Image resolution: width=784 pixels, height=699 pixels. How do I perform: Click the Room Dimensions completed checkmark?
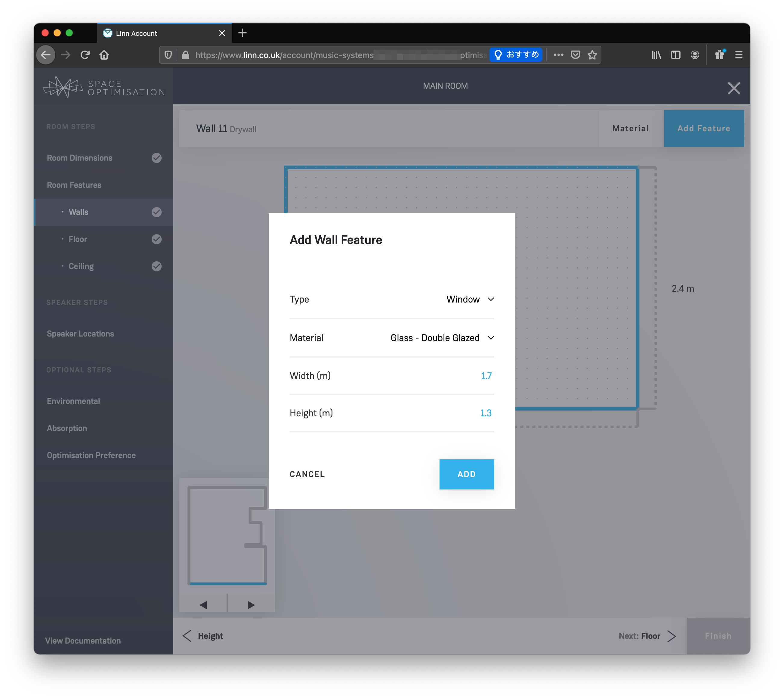(x=156, y=158)
